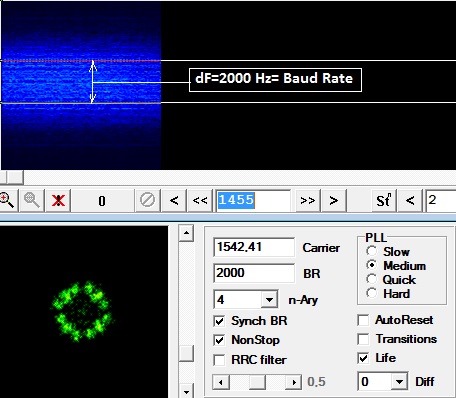
Task: Click the up arrow of the vertical scrollbar
Action: pyautogui.click(x=186, y=233)
